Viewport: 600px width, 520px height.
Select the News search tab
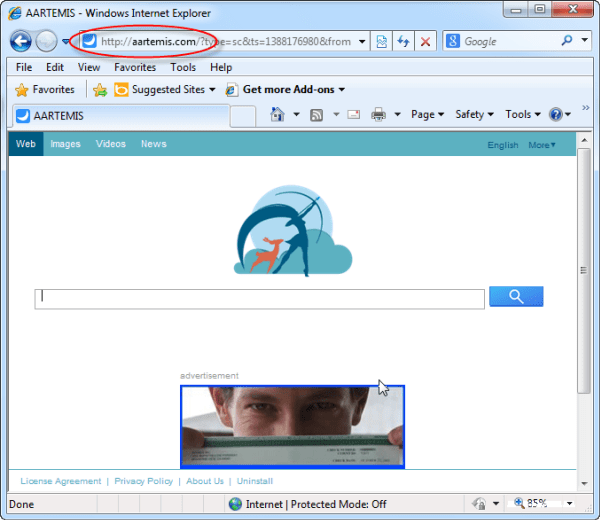(x=153, y=144)
